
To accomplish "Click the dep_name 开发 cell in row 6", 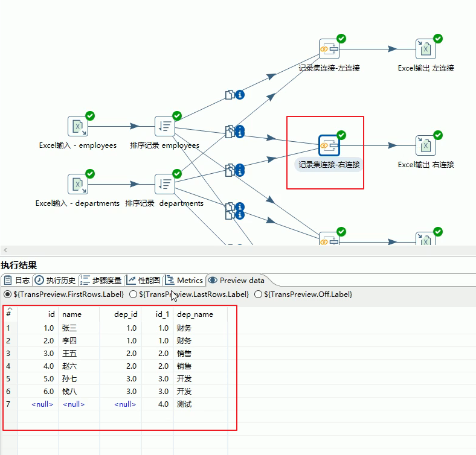I will (x=201, y=391).
